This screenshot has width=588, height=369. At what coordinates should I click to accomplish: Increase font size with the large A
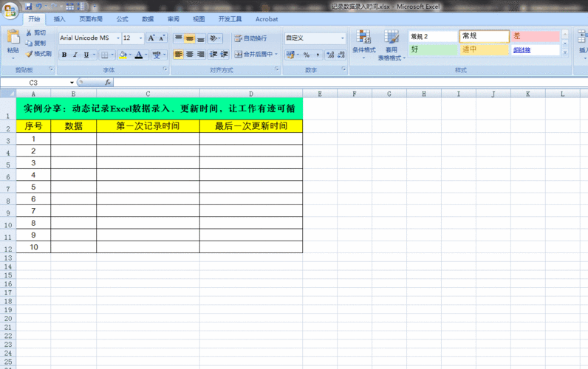151,38
